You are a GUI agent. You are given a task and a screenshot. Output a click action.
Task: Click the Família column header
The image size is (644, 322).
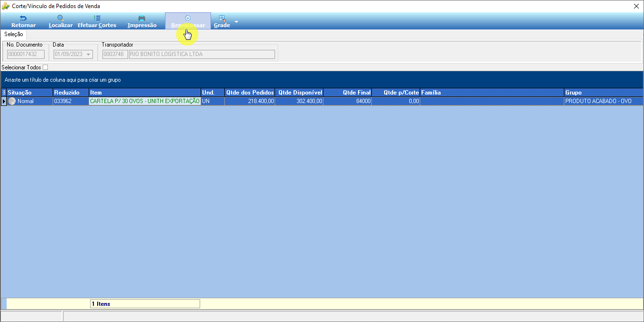(x=492, y=93)
